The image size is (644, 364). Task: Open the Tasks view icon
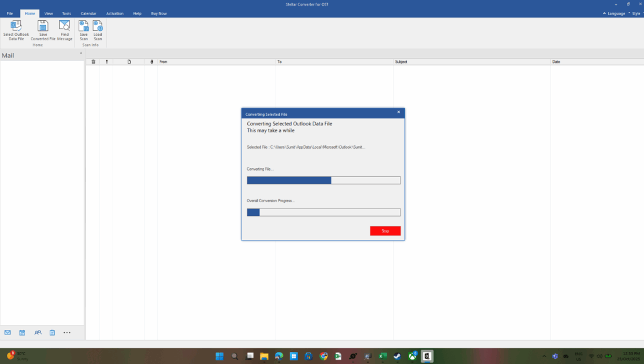coord(53,333)
